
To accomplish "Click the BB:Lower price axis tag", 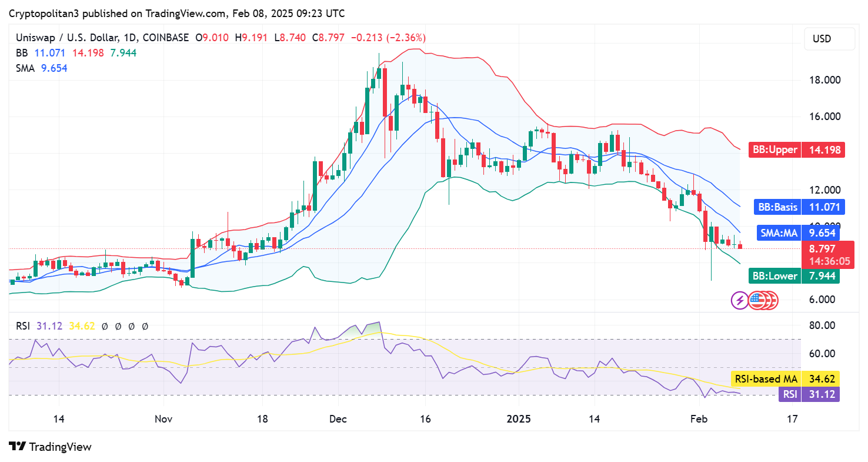I will (794, 275).
